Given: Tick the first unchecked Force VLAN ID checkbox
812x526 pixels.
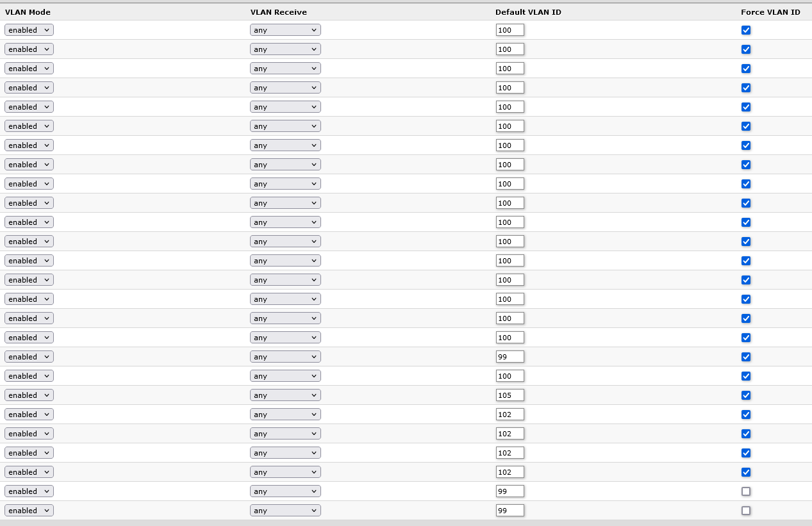Looking at the screenshot, I should 746,491.
